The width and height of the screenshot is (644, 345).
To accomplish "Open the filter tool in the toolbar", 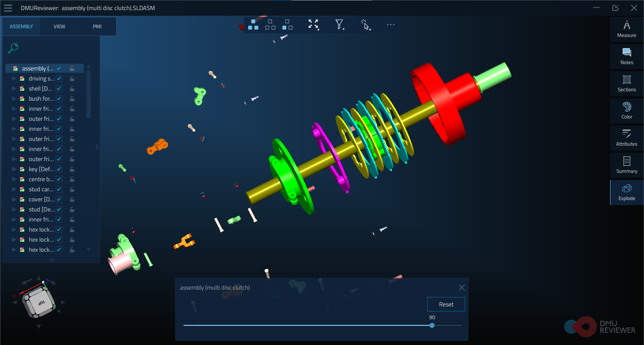I will tap(339, 24).
